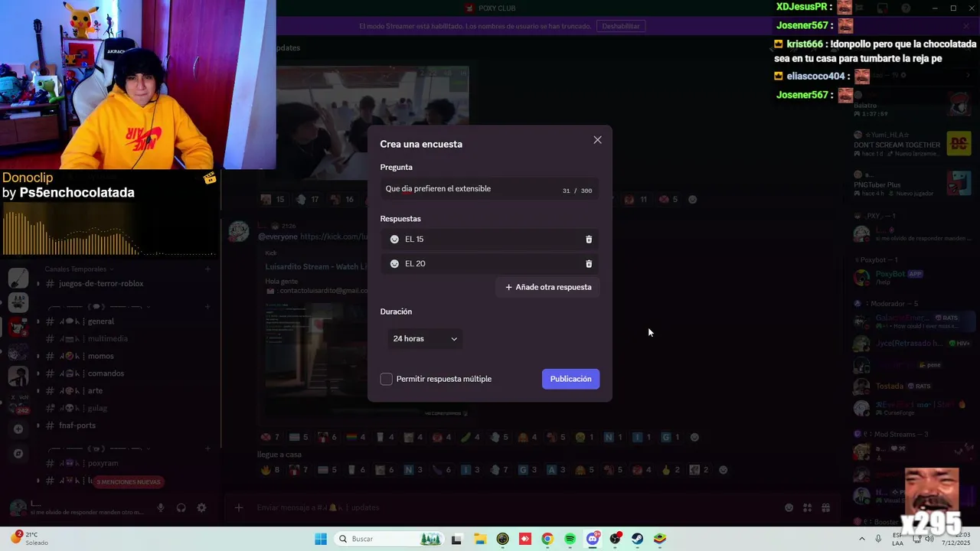This screenshot has height=551, width=980.
Task: Click DON'T SCREAM TOGETHER activity card
Action: coord(913,144)
